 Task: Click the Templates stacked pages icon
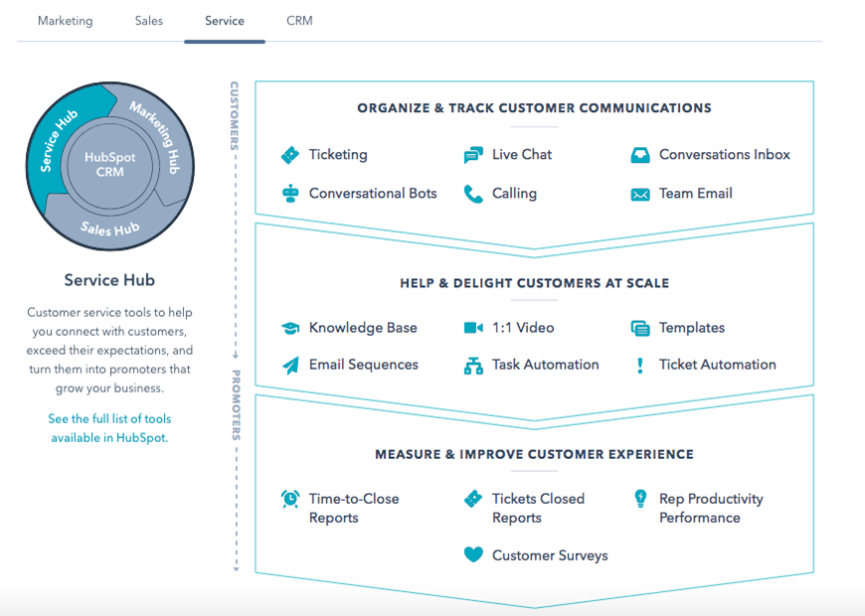(x=640, y=328)
